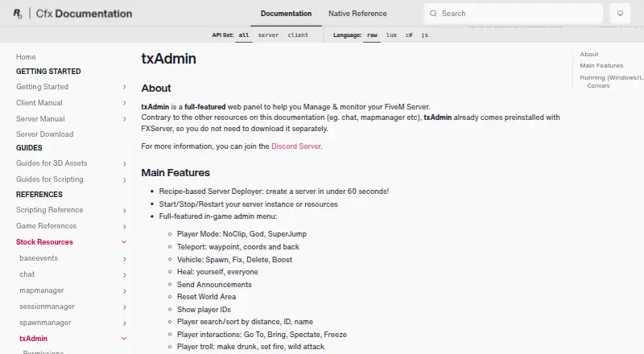This screenshot has width=644, height=354.
Task: Jump to About in page outline
Action: click(x=589, y=54)
